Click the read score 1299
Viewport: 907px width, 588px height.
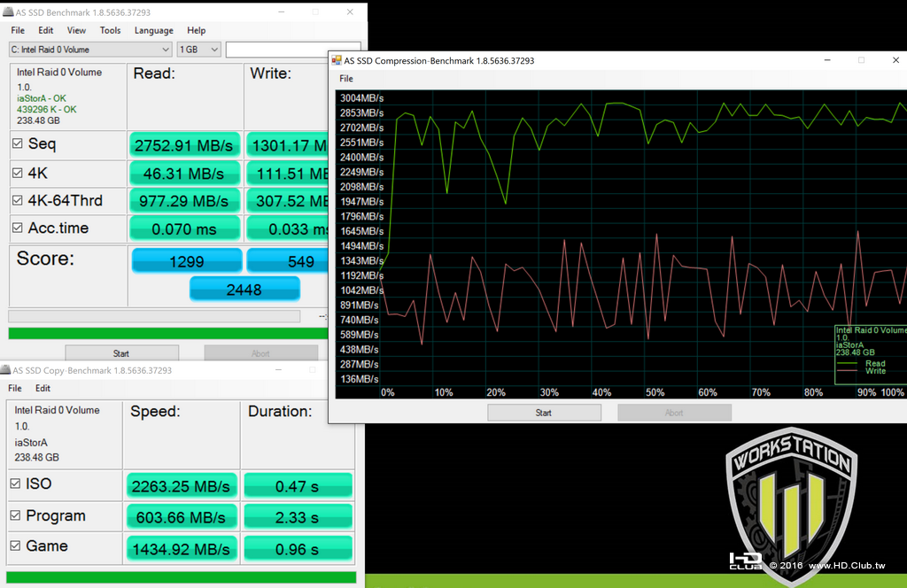187,261
